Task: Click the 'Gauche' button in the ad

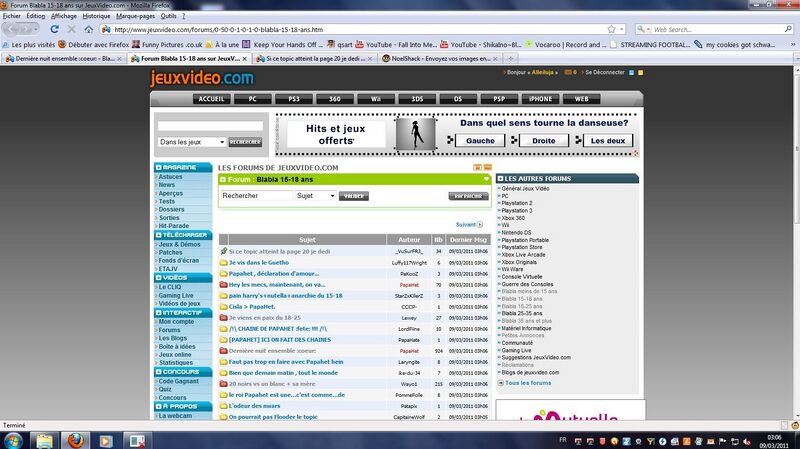Action: pos(479,141)
